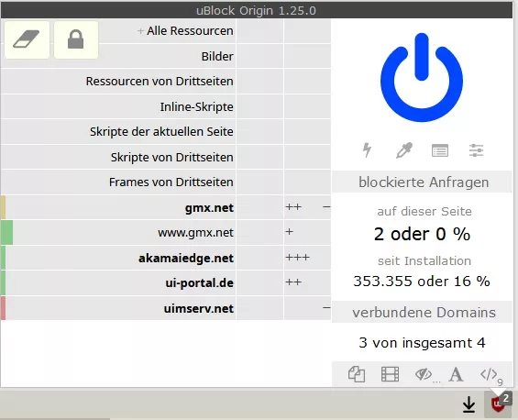This screenshot has width=518, height=420.
Task: Click local rule cell for Inline-Skripte
Action: click(x=307, y=106)
